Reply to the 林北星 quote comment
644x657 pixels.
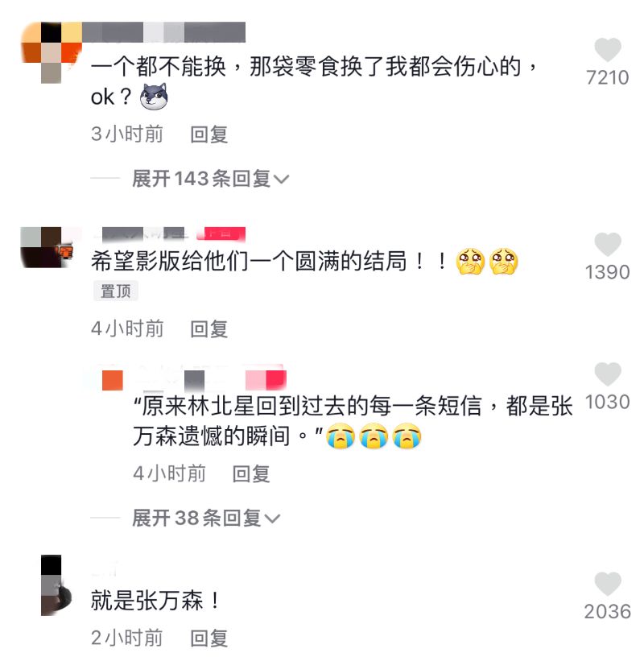click(x=251, y=474)
